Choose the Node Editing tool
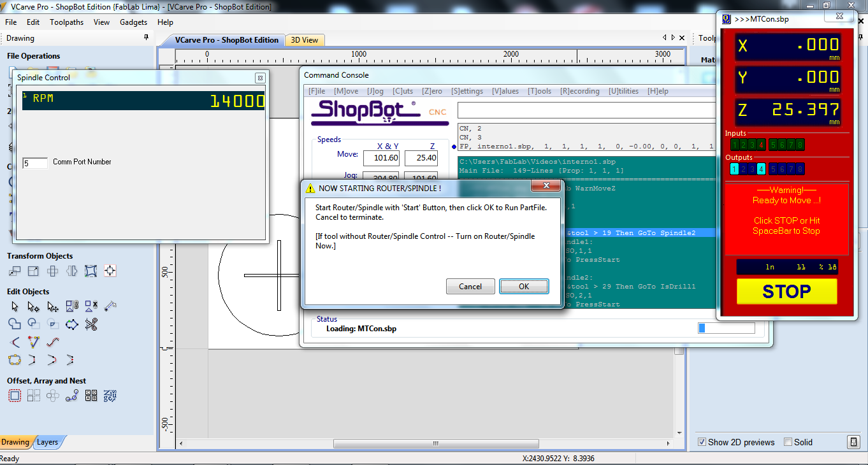The image size is (868, 465). coord(34,306)
